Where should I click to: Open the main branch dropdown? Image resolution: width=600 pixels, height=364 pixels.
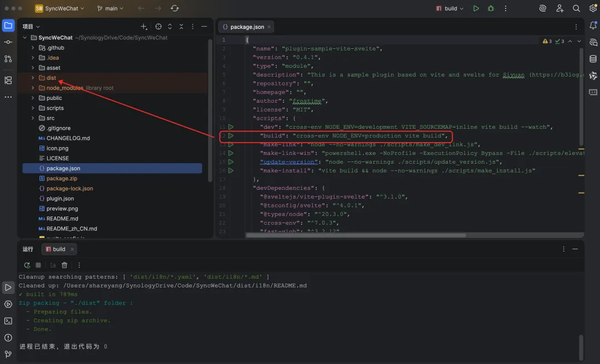point(111,8)
